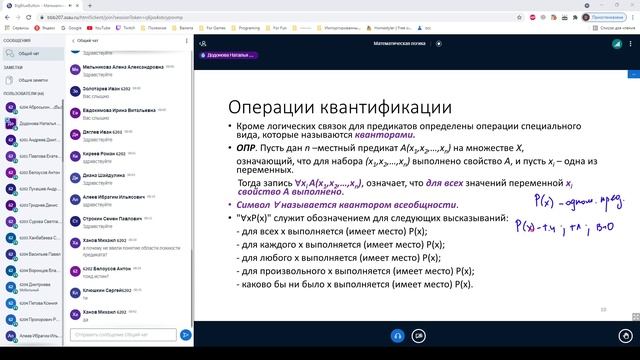Click Мельникова Алена Александровна chat message

click(x=129, y=70)
